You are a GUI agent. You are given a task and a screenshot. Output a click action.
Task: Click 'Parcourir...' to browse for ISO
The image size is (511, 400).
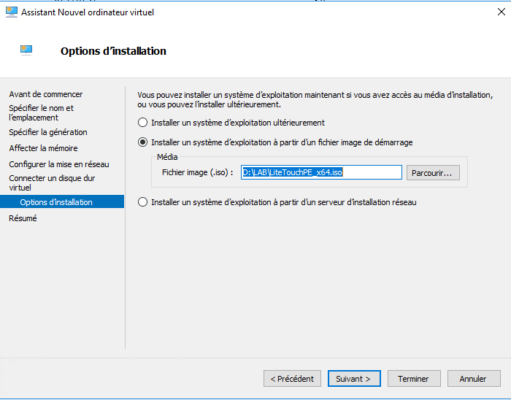(x=433, y=173)
